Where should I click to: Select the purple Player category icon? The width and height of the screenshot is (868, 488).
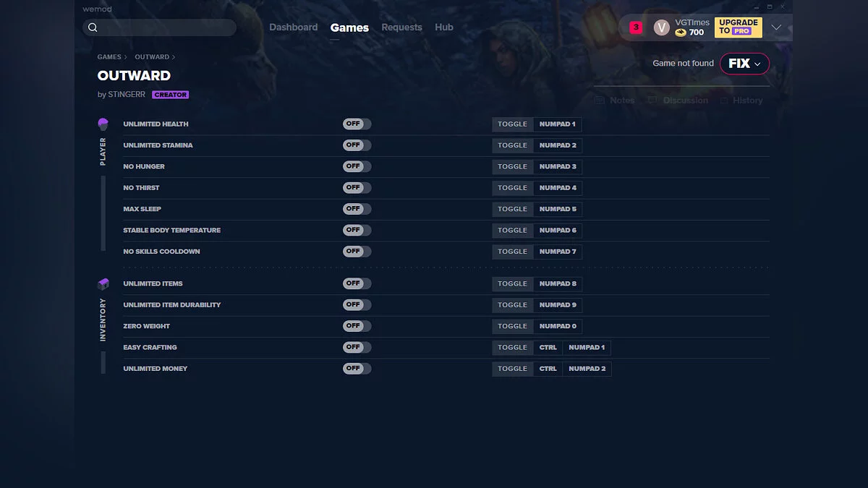point(103,124)
